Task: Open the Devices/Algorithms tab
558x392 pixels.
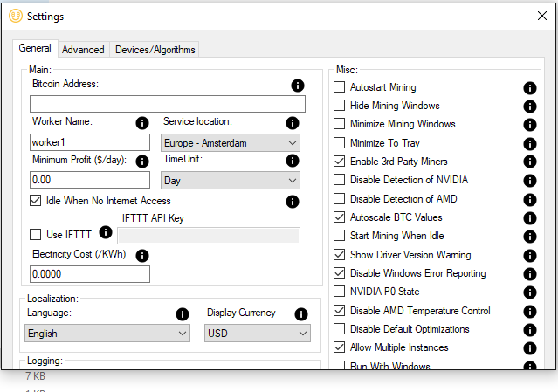Action: pos(155,50)
